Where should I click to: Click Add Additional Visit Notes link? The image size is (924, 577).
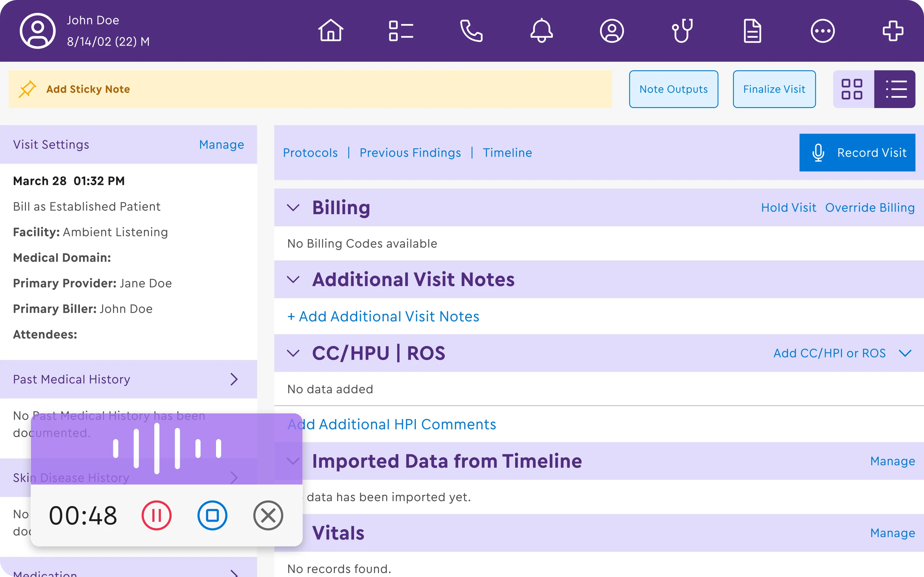(383, 316)
